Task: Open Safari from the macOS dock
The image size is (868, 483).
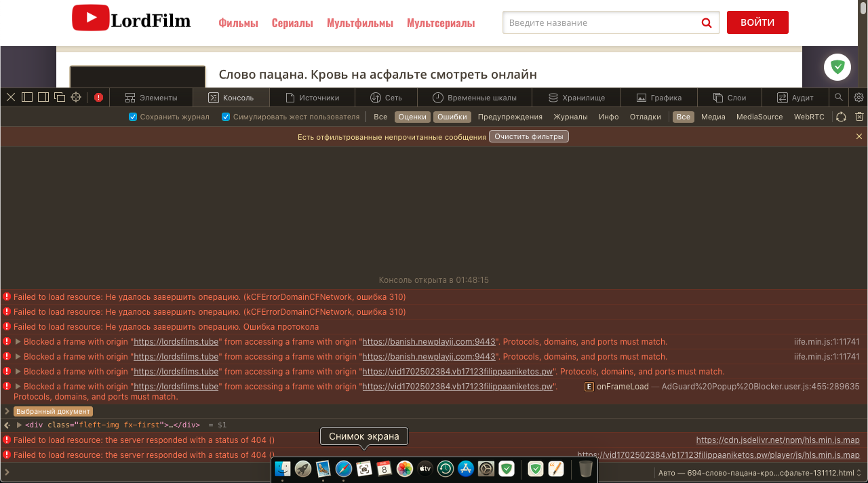Action: (343, 469)
